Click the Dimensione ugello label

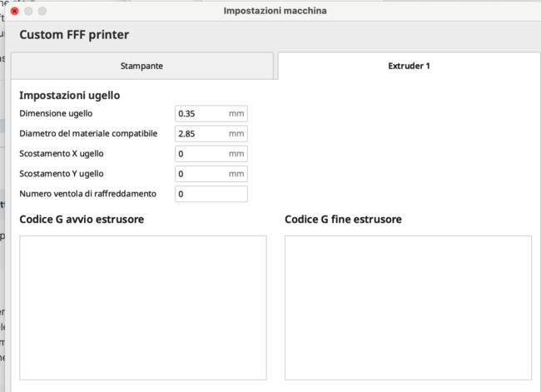pyautogui.click(x=56, y=114)
